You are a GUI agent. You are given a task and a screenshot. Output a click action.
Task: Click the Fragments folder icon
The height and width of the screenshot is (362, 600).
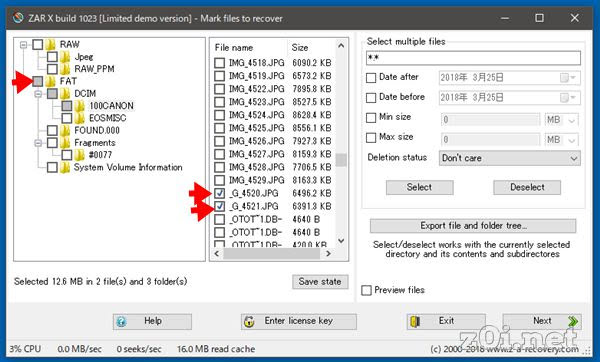[65, 143]
